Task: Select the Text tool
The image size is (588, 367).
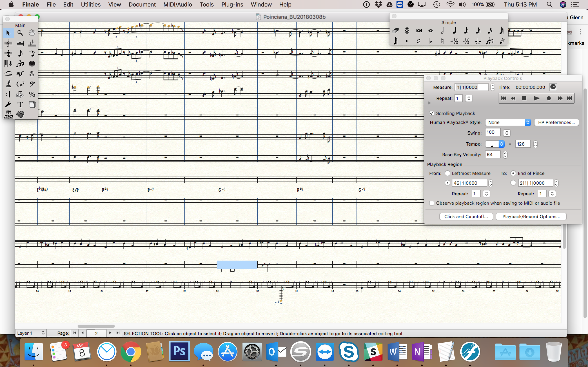Action: click(20, 105)
